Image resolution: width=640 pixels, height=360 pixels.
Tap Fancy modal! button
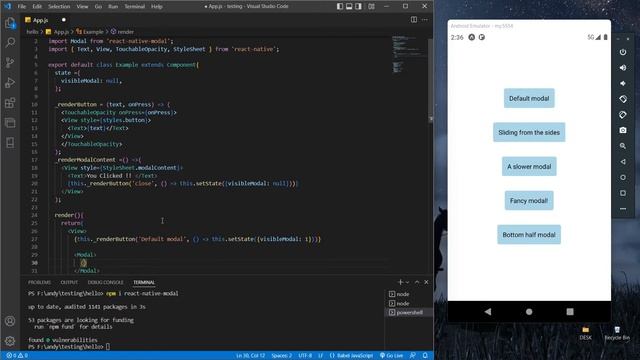[529, 200]
